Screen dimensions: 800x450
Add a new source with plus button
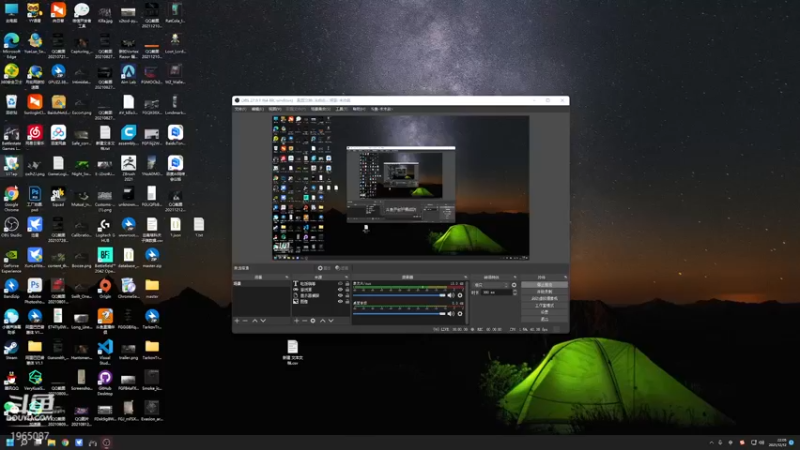click(296, 320)
